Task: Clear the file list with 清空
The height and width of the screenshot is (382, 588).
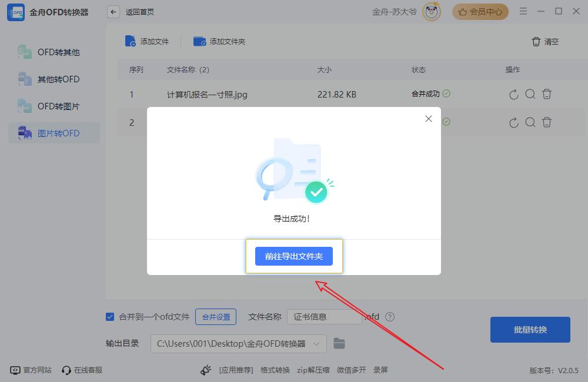Action: (x=545, y=42)
